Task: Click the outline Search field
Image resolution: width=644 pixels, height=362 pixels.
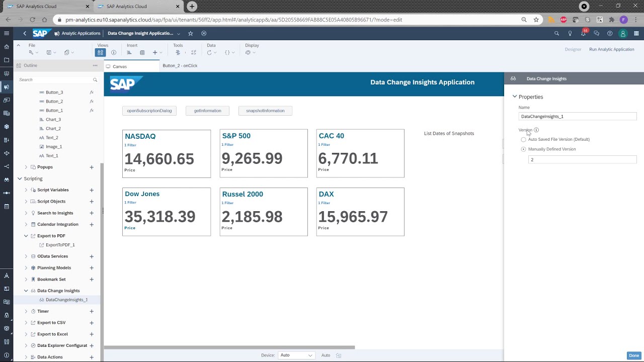Action: [x=58, y=80]
